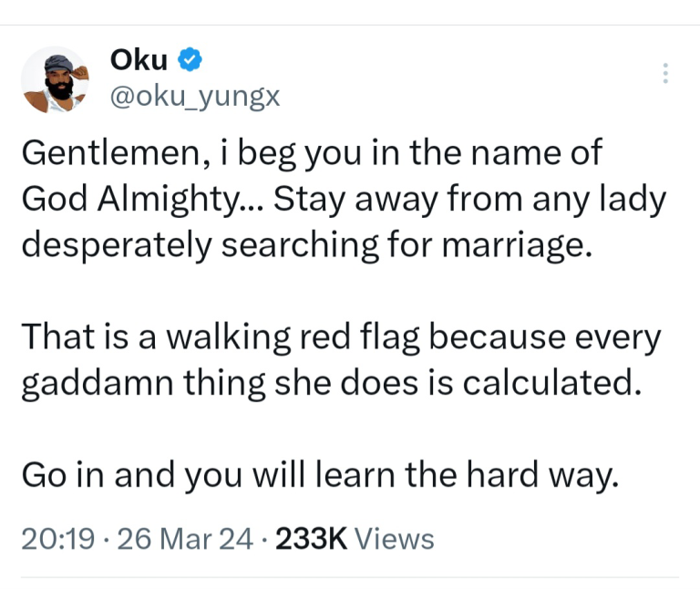
Task: Click the line starting "Gentlemen, i beg you"
Action: 311,153
